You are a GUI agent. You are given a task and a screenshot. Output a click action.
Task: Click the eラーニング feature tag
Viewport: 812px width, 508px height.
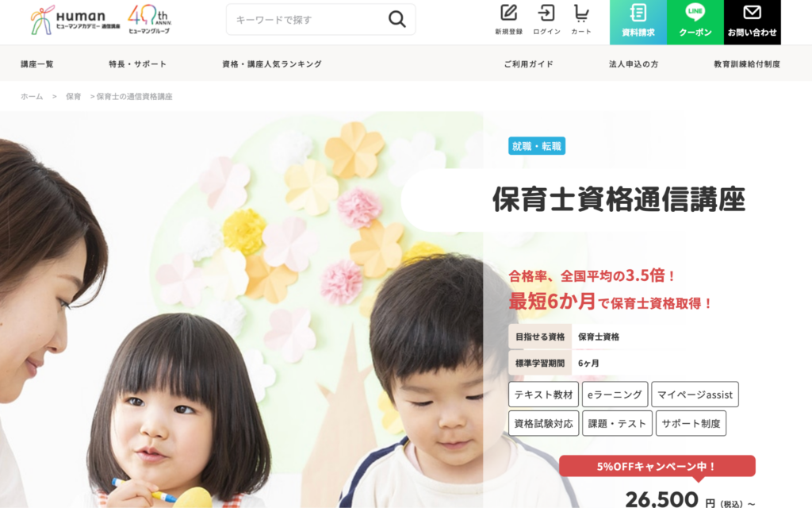coord(615,394)
